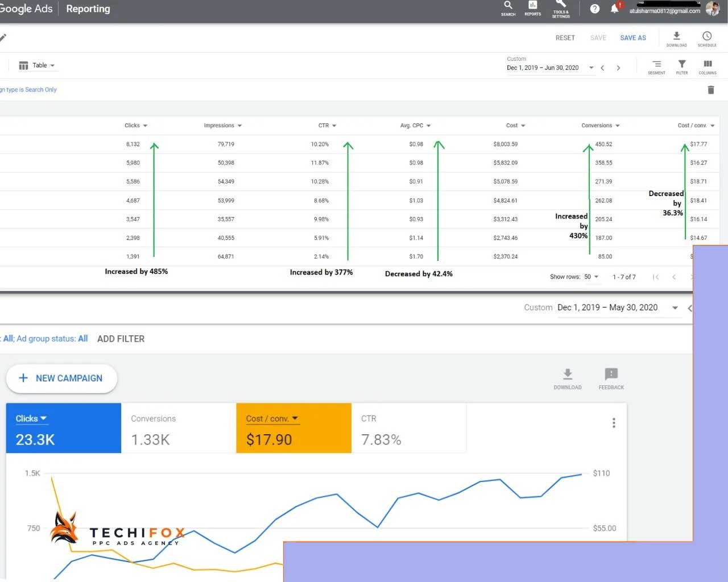
Task: Open the Reports icon in header
Action: (532, 7)
